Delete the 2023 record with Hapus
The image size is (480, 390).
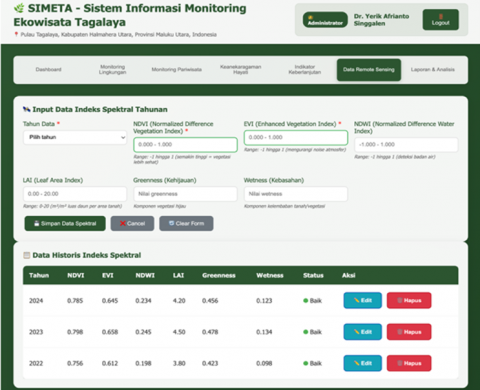pos(409,332)
